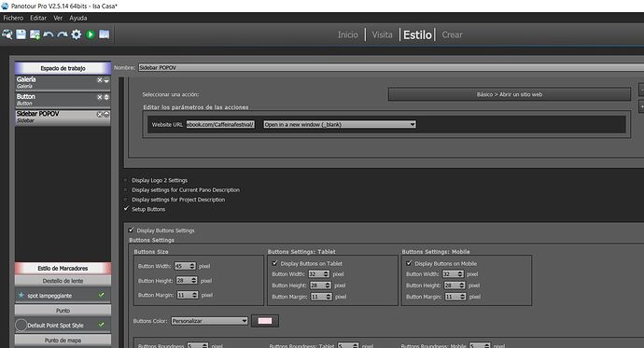Toggle Display settings for Project Description
Viewport: 644px width, 348px height.
(126, 200)
